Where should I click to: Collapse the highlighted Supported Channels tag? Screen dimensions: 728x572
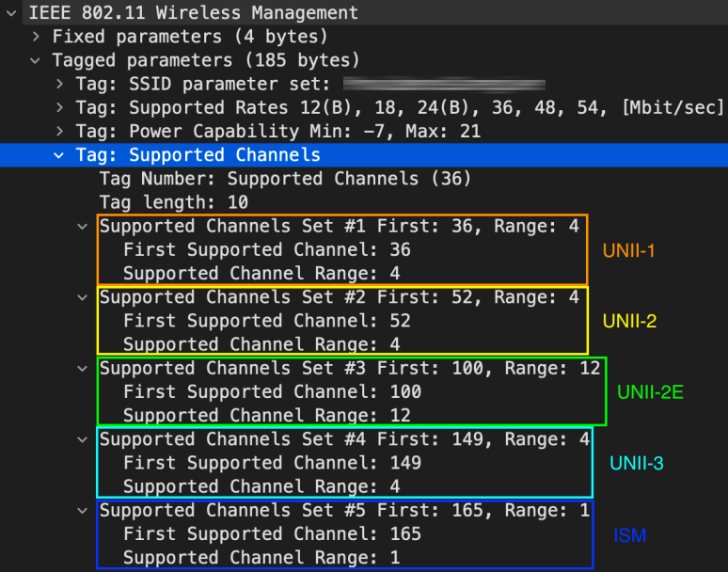[59, 155]
